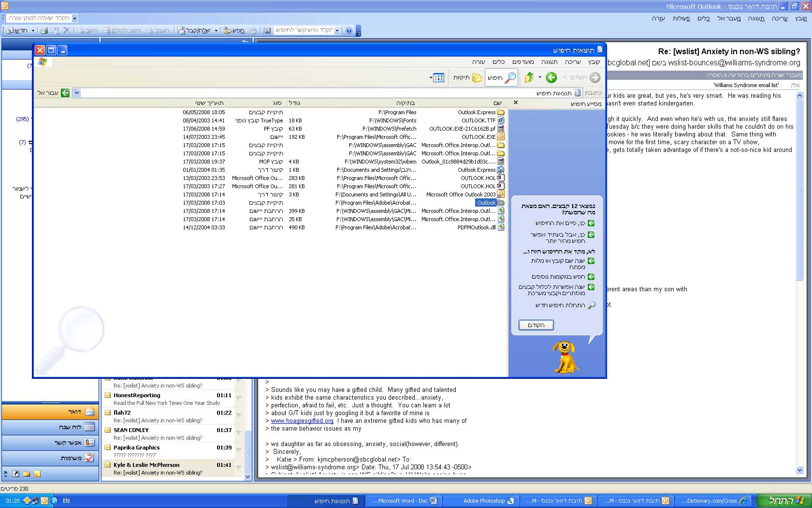Click the green Go (עבור אל) arrow

pos(65,93)
